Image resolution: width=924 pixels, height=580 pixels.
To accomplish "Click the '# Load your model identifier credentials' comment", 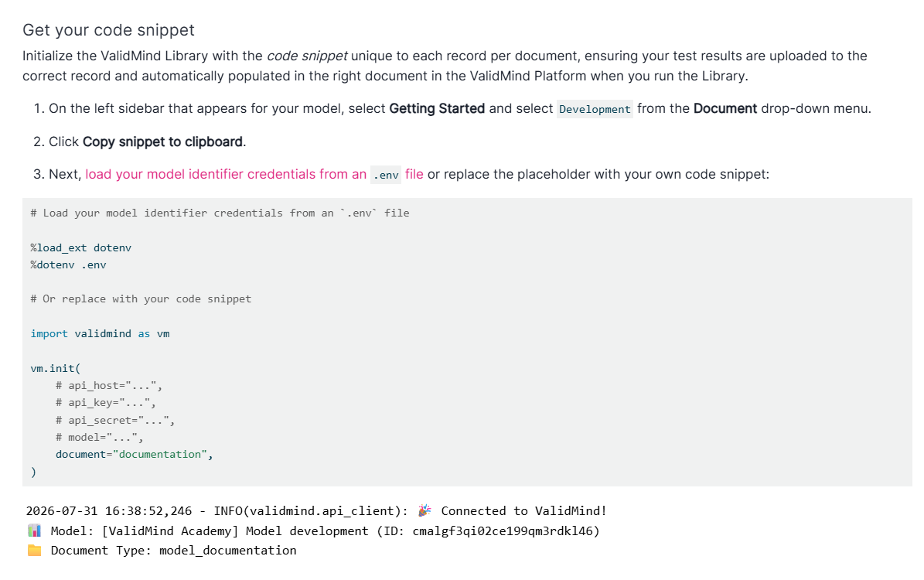I will pos(220,213).
